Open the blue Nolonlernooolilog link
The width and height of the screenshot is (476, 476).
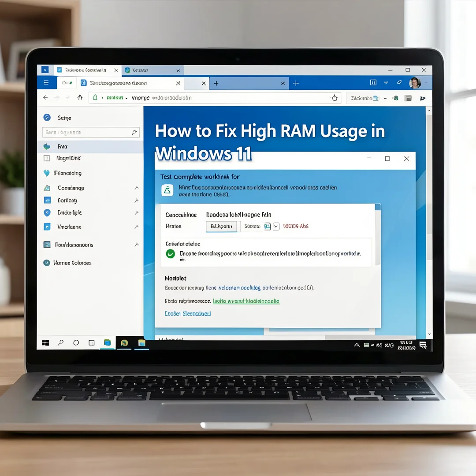click(239, 288)
